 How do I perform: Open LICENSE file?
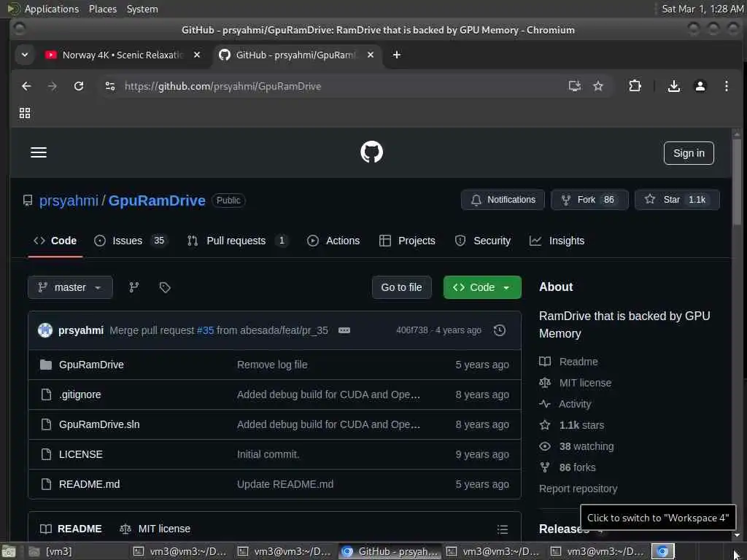pos(80,454)
